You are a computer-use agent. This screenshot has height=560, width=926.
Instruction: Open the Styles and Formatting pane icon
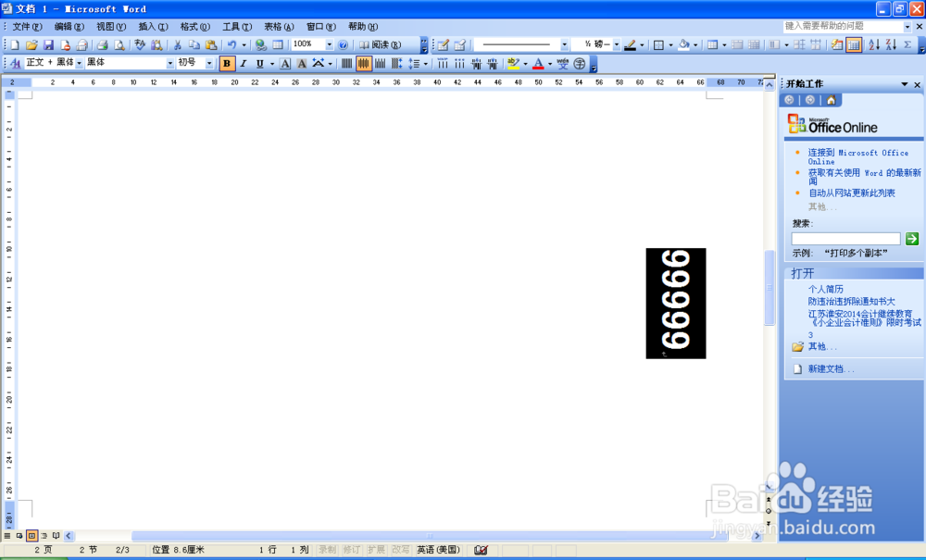[x=16, y=63]
